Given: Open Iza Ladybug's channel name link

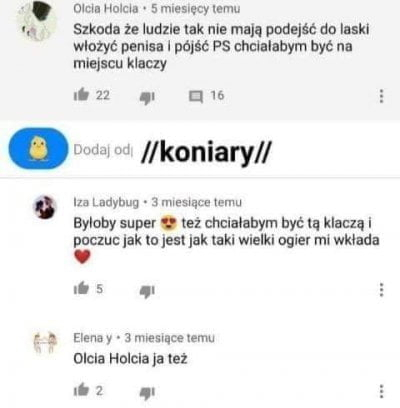Looking at the screenshot, I should (x=106, y=202).
